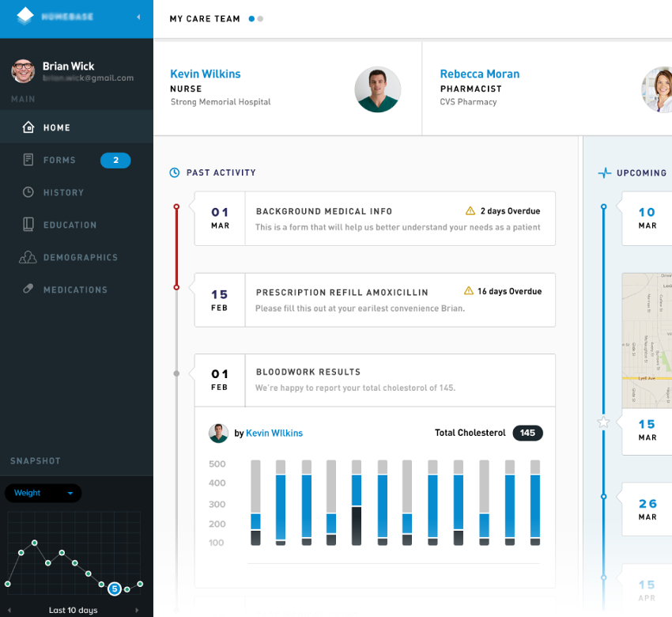The image size is (672, 617).
Task: Toggle the star marker on the upcoming timeline
Action: click(603, 423)
